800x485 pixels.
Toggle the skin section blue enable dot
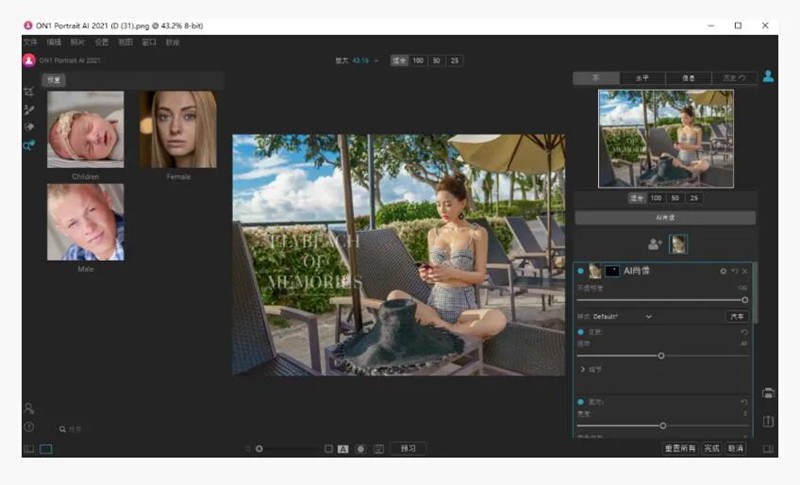(581, 332)
